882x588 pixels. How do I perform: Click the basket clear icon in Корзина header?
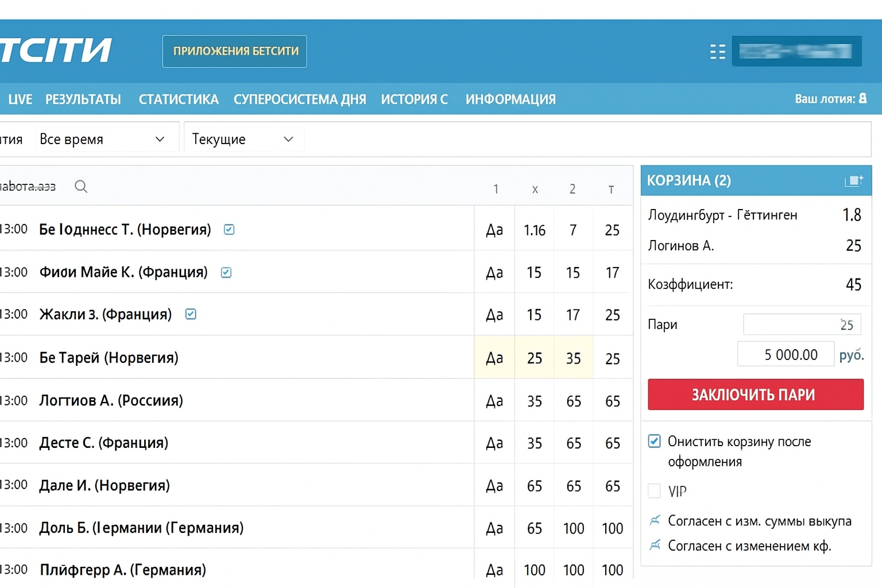tap(853, 181)
